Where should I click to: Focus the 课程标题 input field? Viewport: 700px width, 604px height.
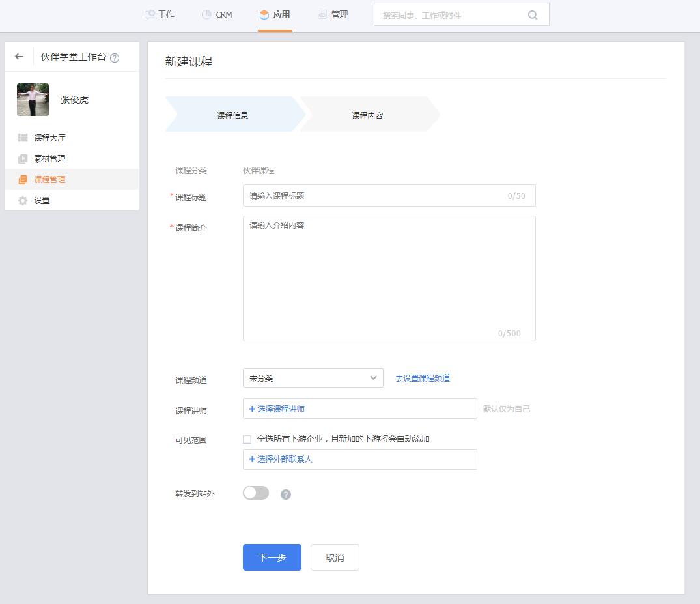tap(374, 195)
